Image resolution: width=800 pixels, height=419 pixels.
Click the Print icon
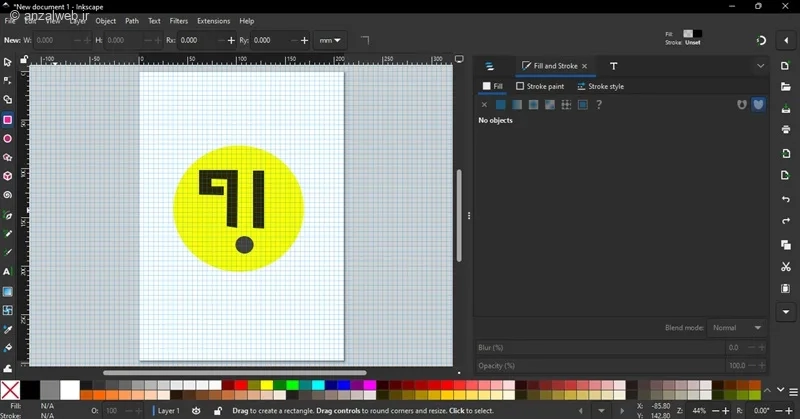pos(786,130)
